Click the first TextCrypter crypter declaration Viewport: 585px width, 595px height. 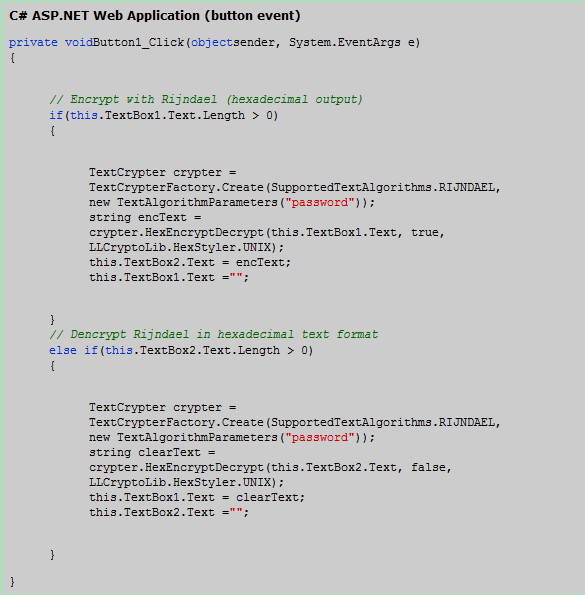(x=163, y=172)
